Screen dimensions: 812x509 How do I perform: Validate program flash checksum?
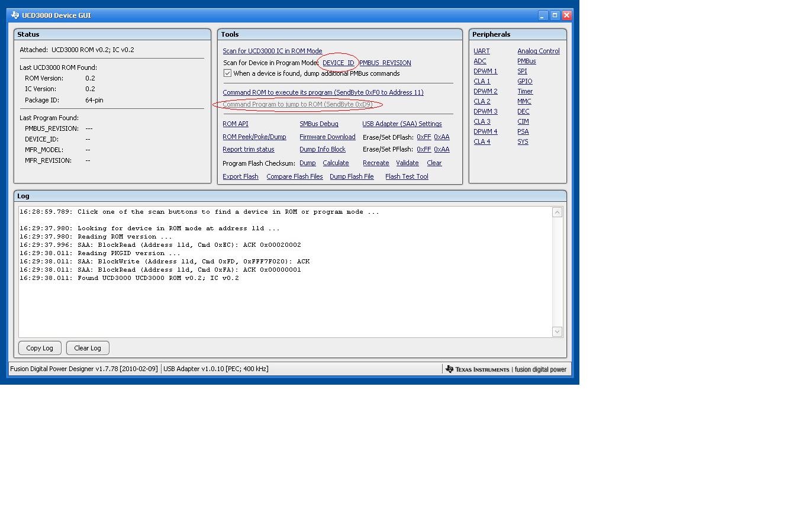click(407, 163)
